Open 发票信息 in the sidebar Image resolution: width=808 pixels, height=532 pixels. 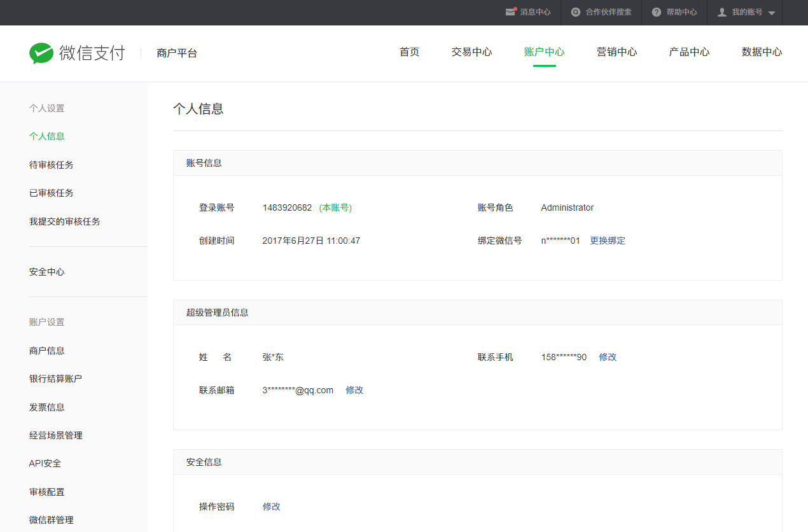[47, 407]
